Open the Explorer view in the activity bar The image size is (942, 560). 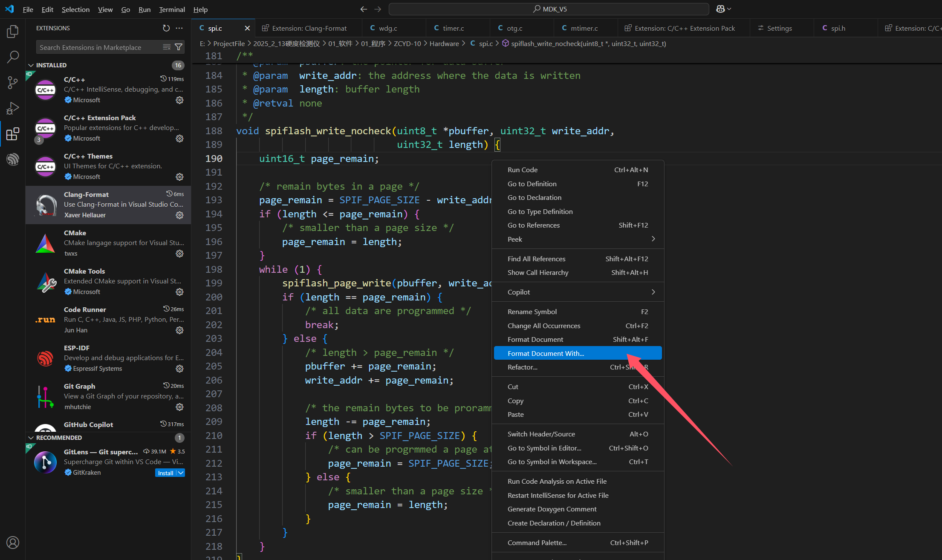point(12,31)
